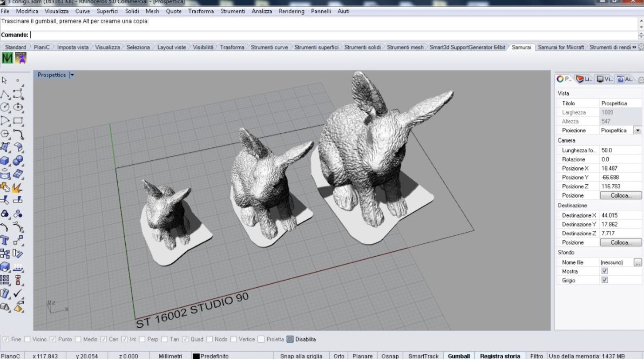The image size is (644, 359).
Task: Select the Rectangle tool
Action: click(x=18, y=120)
